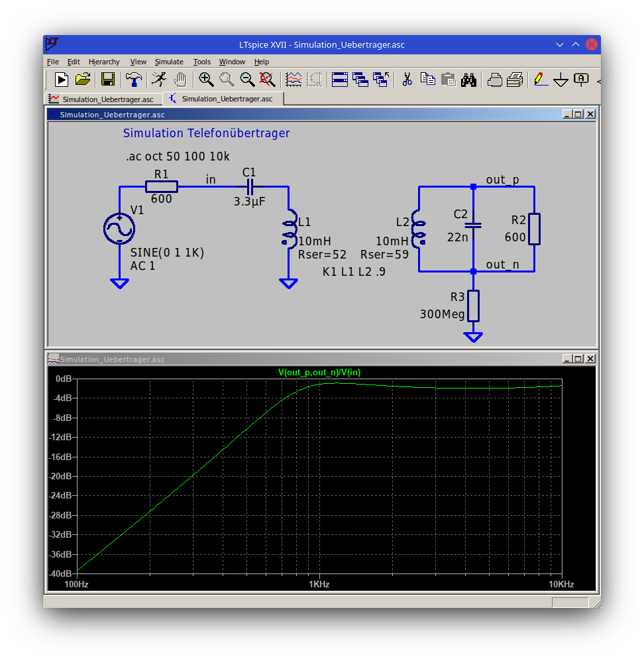
Task: Click the 1KHz frequency axis label
Action: point(319,584)
